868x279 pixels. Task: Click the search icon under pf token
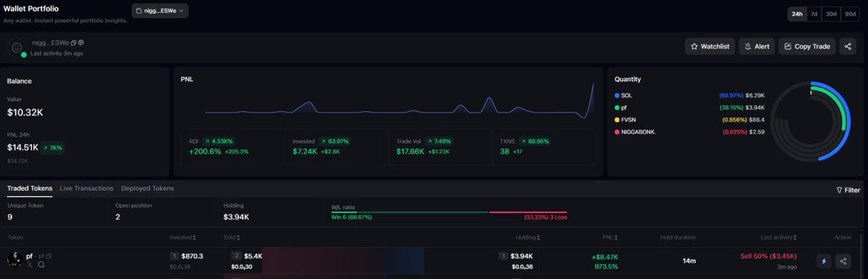click(x=41, y=265)
